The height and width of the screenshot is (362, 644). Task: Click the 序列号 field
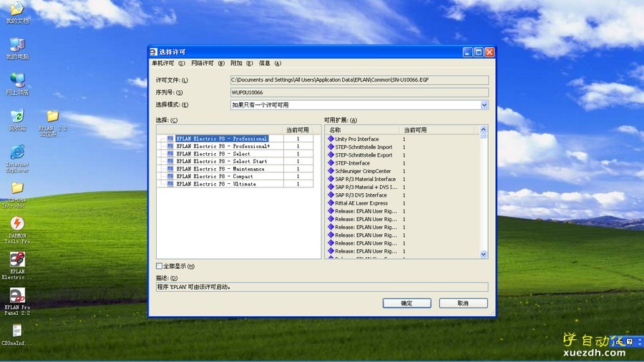(x=359, y=92)
